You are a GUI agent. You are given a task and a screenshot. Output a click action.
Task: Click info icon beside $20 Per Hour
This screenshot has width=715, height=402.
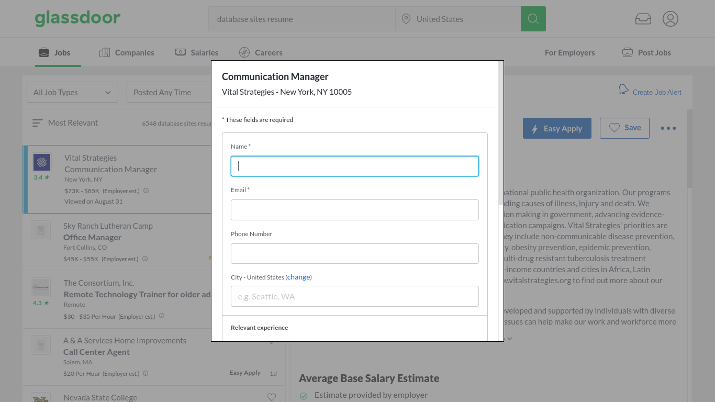coord(145,373)
